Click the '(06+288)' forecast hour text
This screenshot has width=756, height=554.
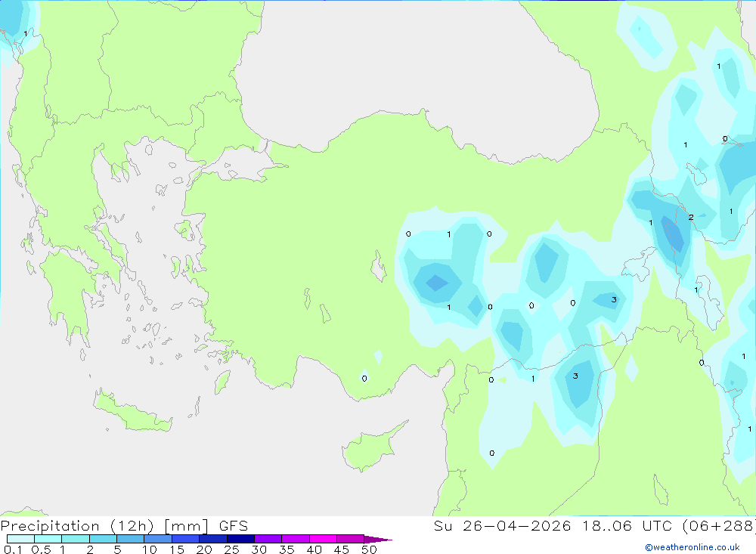coord(719,526)
